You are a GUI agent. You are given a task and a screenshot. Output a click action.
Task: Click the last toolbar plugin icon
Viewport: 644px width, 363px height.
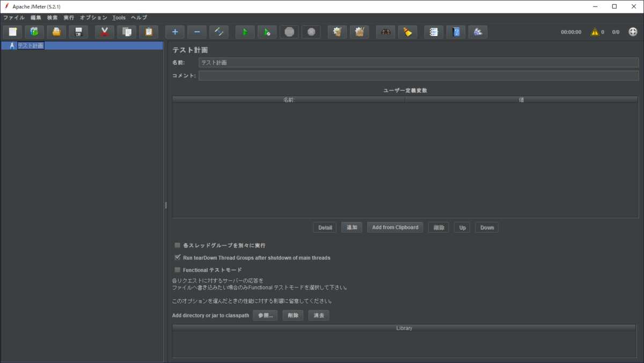pyautogui.click(x=478, y=32)
